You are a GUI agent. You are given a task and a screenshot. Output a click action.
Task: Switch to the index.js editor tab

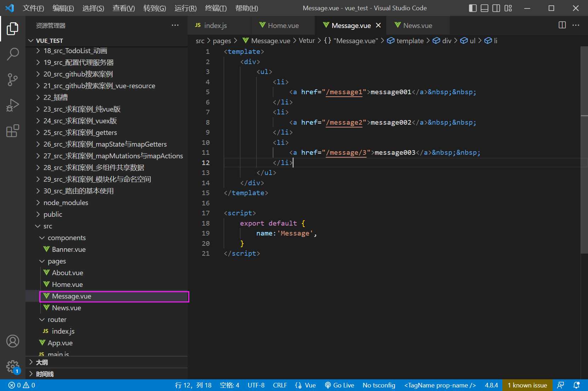tap(219, 25)
